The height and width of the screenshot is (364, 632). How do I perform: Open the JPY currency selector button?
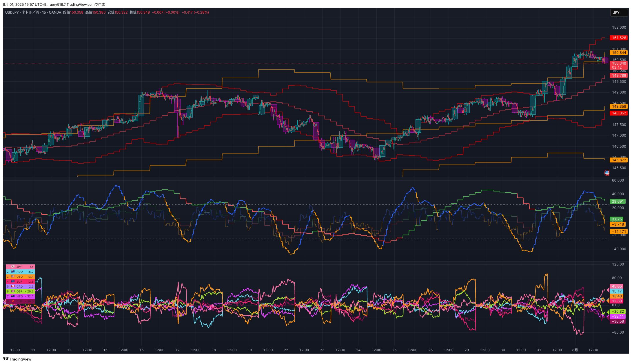tap(619, 12)
